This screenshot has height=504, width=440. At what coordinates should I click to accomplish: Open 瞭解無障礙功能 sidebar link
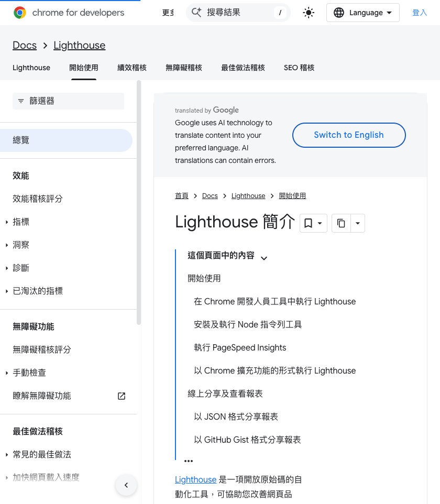pyautogui.click(x=42, y=396)
